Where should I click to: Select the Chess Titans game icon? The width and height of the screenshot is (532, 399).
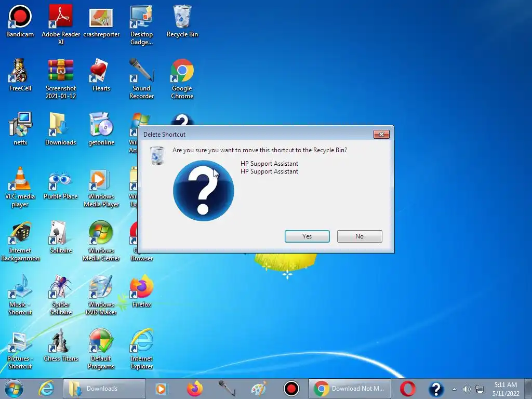[61, 345]
